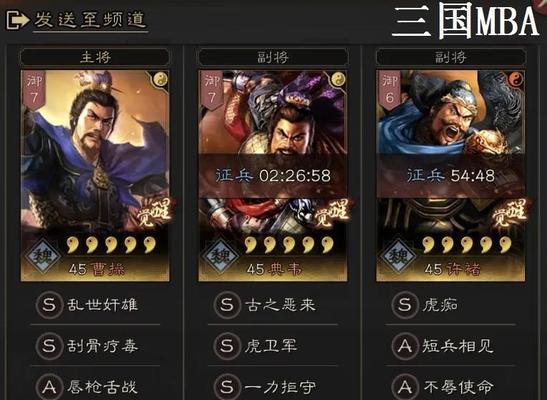This screenshot has width=547, height=400.
Task: Select the 主将 slot header
Action: (95, 57)
